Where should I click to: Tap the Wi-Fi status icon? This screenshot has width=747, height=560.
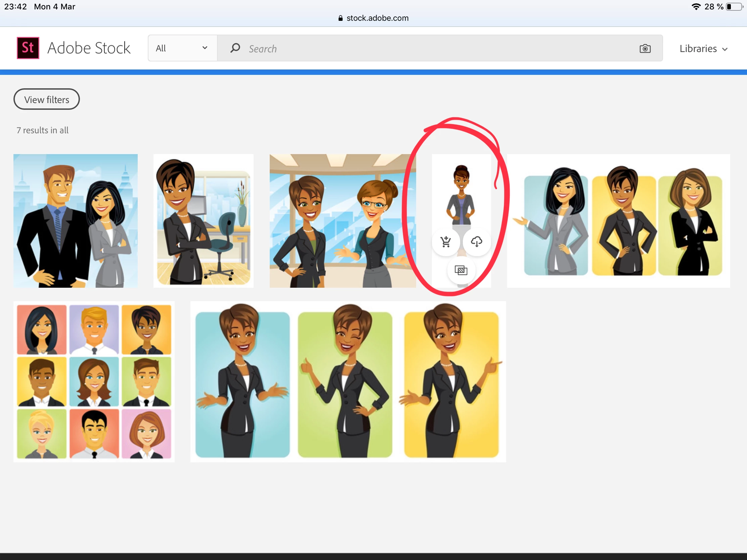696,7
